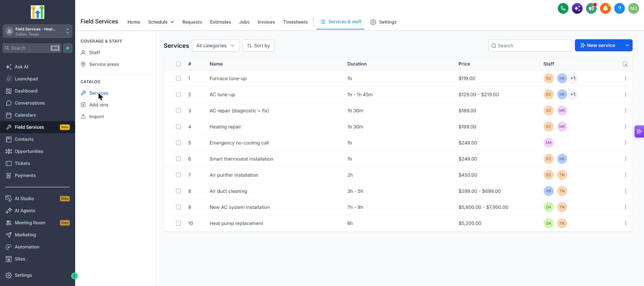The width and height of the screenshot is (644, 286).
Task: Click DA staff avatar on Heat pump replacement
Action: [548, 223]
